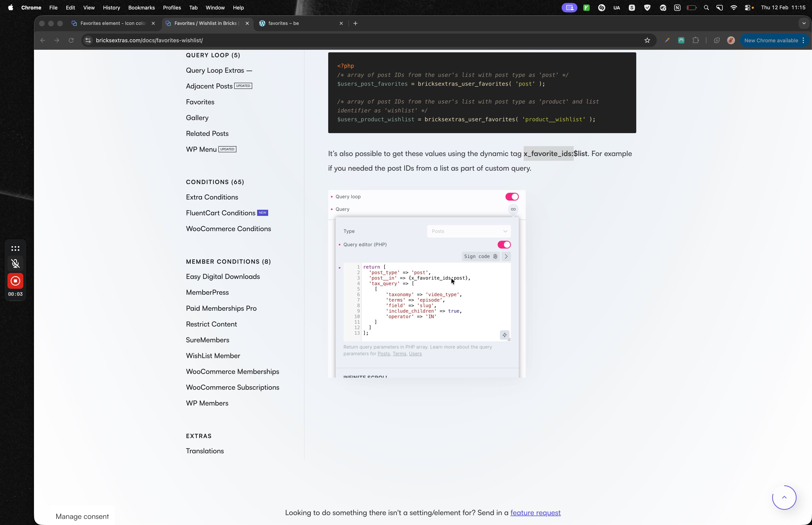Image resolution: width=812 pixels, height=525 pixels.
Task: Open the Chrome three-dot menu
Action: [x=804, y=40]
